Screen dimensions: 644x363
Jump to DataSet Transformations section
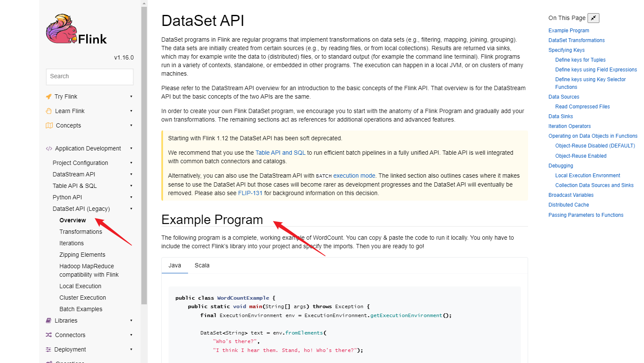[577, 40]
